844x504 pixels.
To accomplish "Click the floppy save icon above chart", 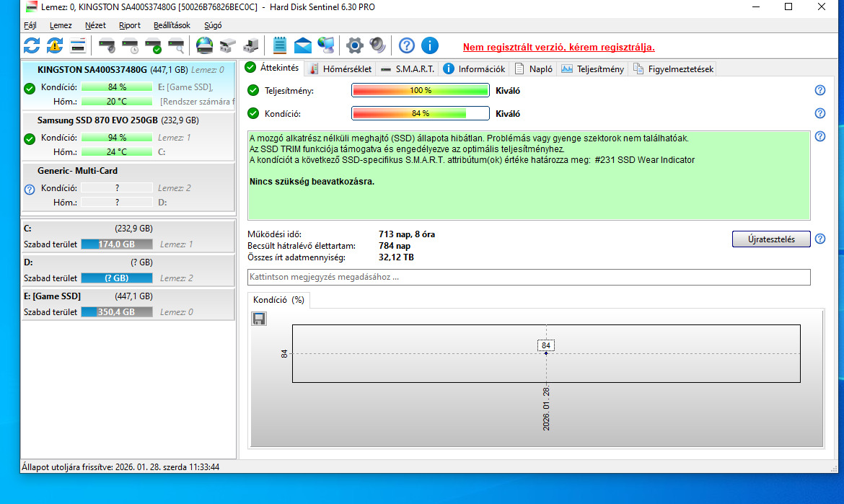I will 259,319.
